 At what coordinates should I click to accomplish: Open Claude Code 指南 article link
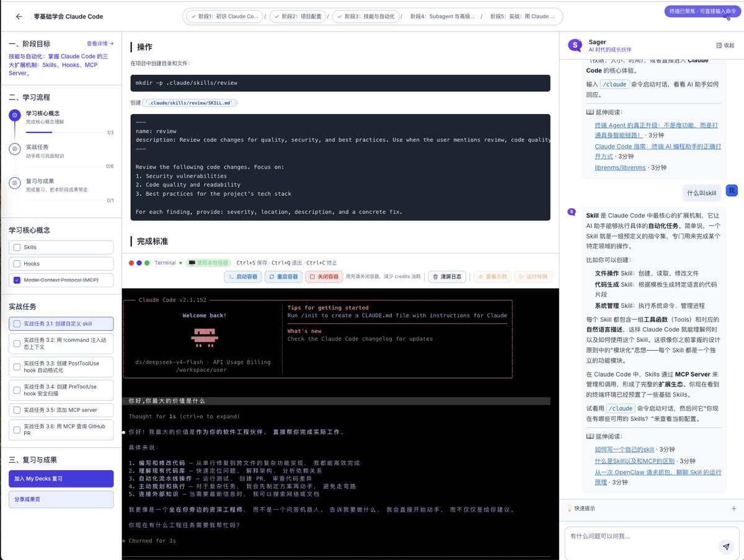(657, 152)
